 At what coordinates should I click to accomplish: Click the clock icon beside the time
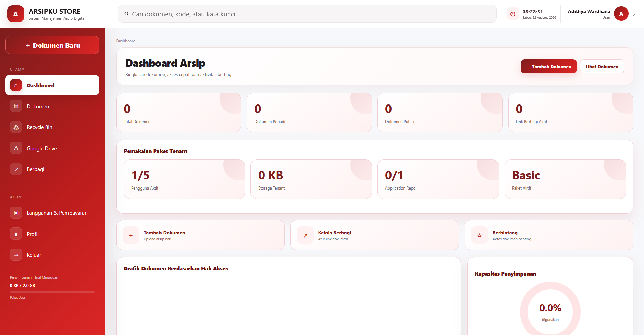tap(513, 14)
